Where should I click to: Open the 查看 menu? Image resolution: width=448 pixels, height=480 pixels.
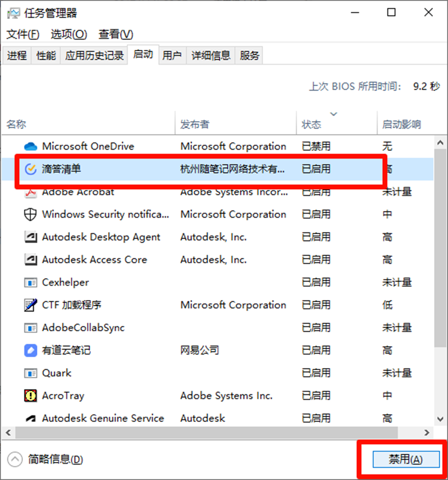pos(115,34)
